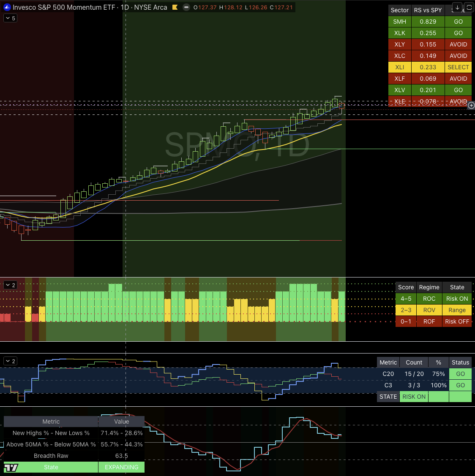
Task: Click the last red candle on the chart
Action: (x=342, y=106)
